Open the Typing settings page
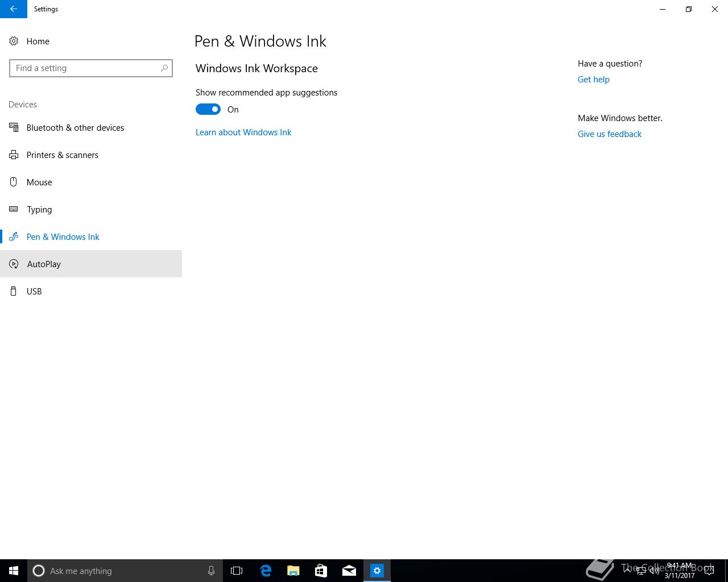Screen dimensions: 728x582 39,210
